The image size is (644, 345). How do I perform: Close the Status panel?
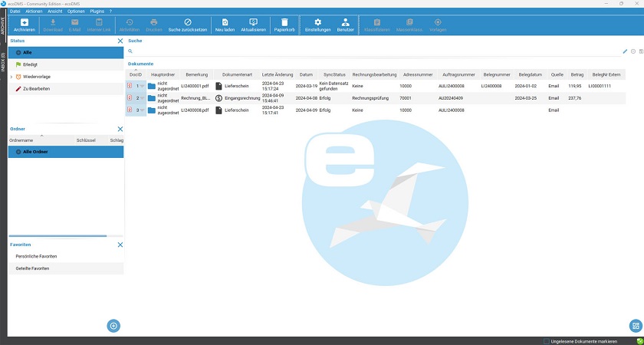[120, 41]
